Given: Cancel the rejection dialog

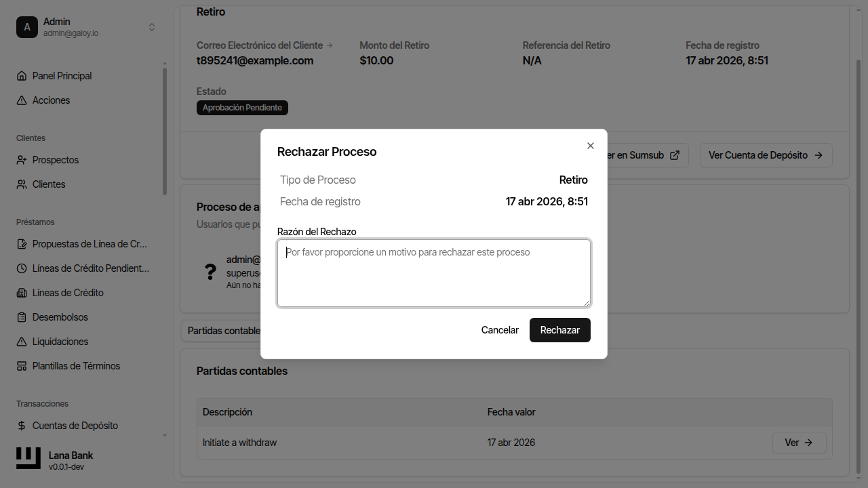Looking at the screenshot, I should 500,330.
